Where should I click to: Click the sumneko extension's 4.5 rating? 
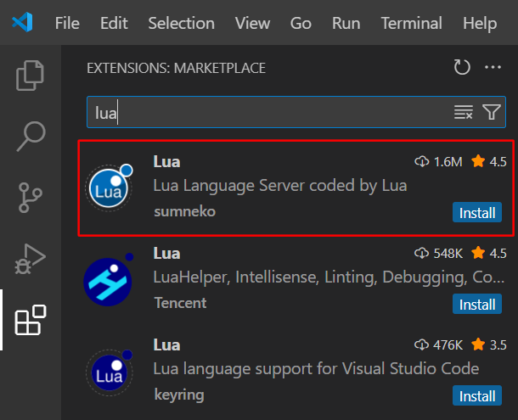(489, 162)
